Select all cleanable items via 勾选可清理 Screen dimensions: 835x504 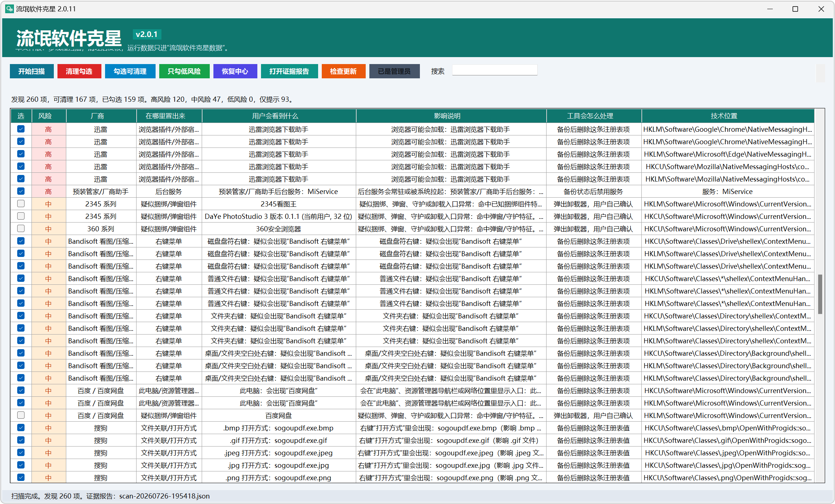tap(130, 71)
